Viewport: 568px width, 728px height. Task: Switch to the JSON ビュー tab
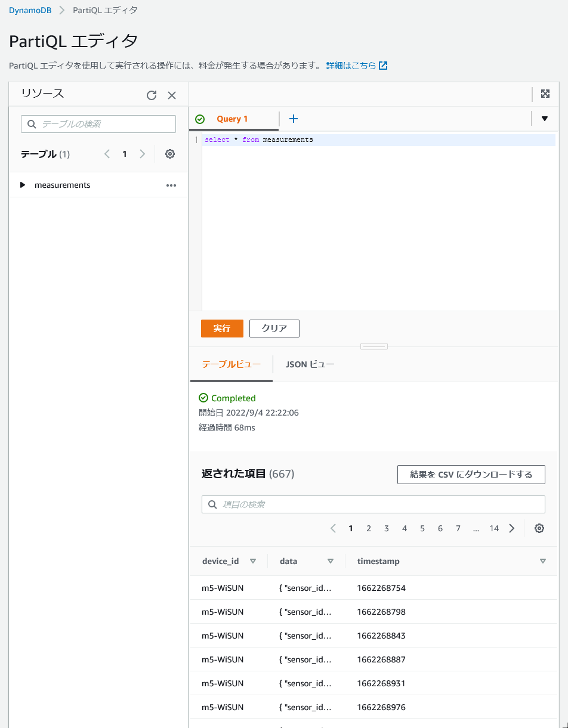(x=310, y=364)
